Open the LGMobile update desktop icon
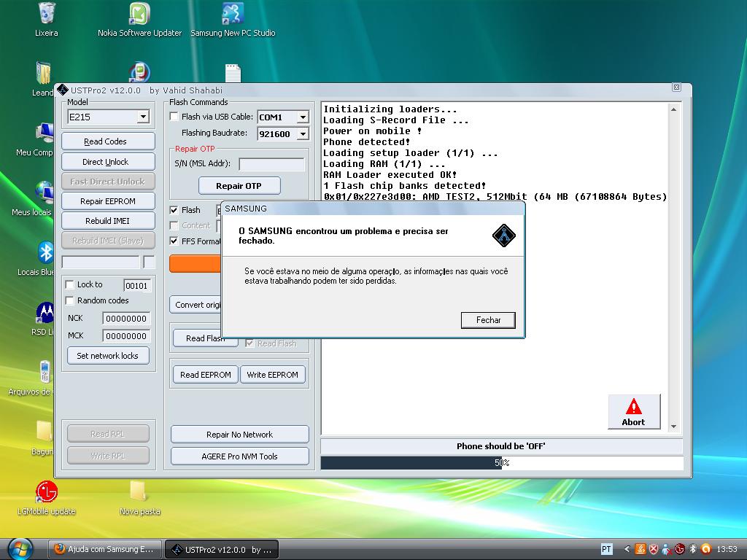This screenshot has height=560, width=747. click(x=46, y=492)
